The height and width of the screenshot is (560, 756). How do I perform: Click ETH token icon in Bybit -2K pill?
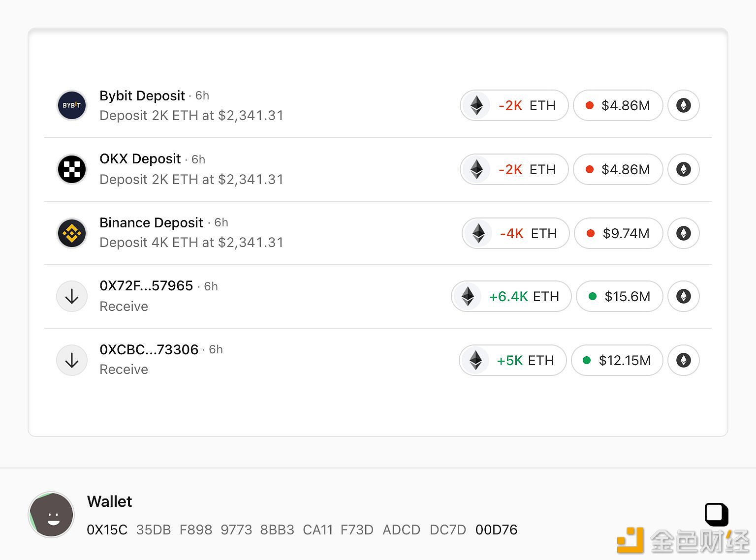pyautogui.click(x=476, y=105)
